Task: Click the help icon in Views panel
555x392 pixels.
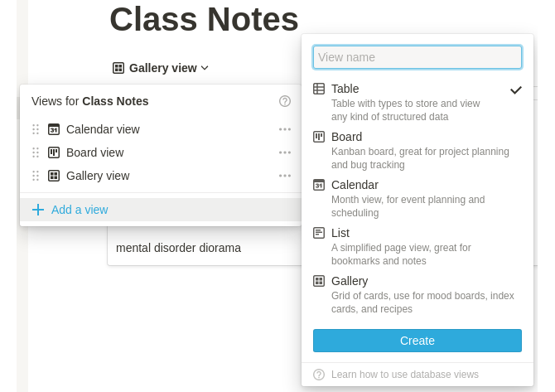Action: pos(285,101)
